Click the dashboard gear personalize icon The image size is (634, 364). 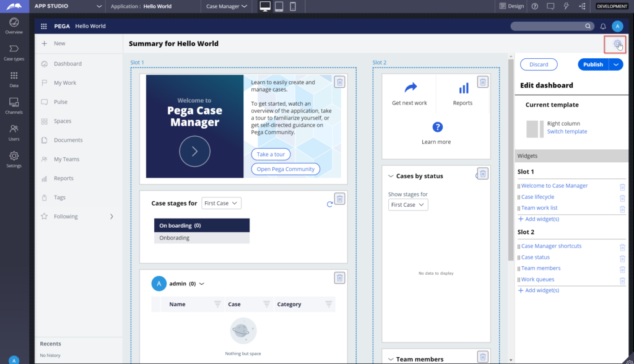coord(617,44)
